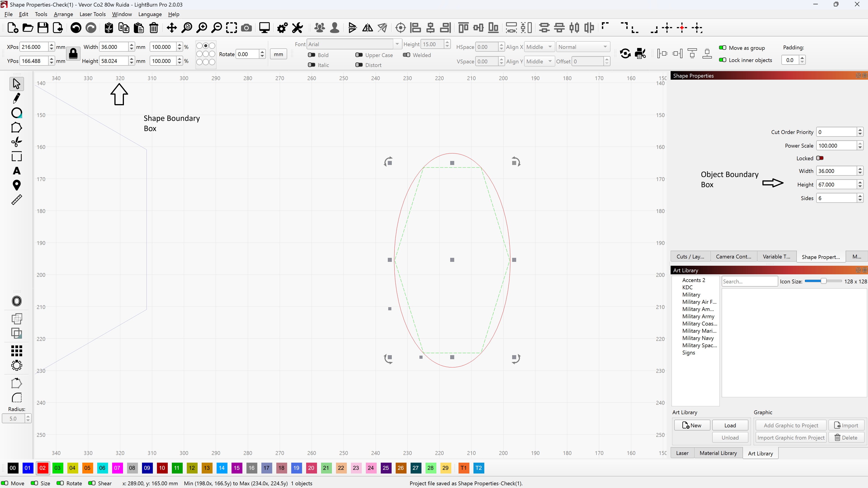868x488 pixels.
Task: Select the red 02 layer color swatch
Action: [x=43, y=468]
